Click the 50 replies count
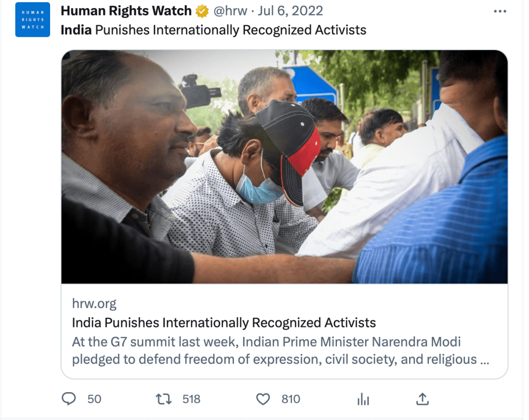Screen dimensions: 529x420 coord(95,399)
